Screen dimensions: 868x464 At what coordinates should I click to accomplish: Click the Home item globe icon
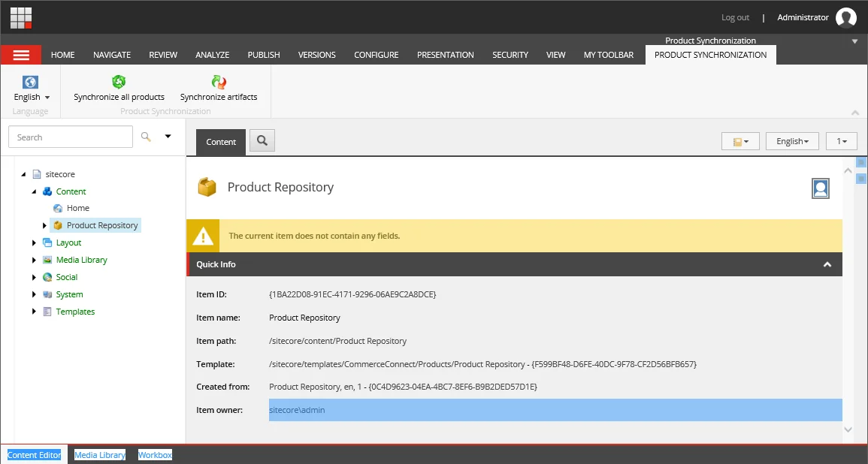[x=58, y=209]
